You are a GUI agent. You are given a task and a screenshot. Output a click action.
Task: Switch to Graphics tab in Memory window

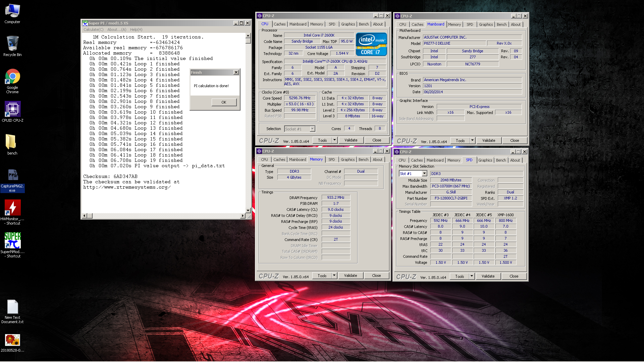(x=347, y=160)
